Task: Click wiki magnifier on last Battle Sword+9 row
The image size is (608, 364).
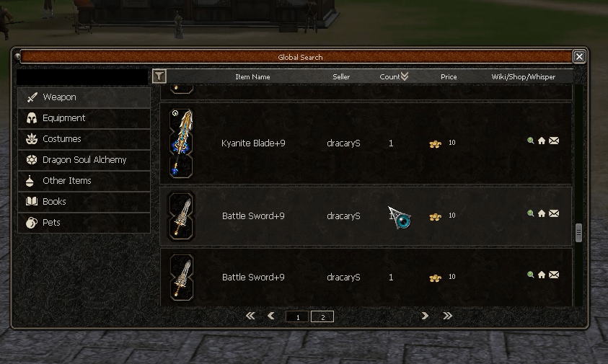Action: pyautogui.click(x=530, y=275)
